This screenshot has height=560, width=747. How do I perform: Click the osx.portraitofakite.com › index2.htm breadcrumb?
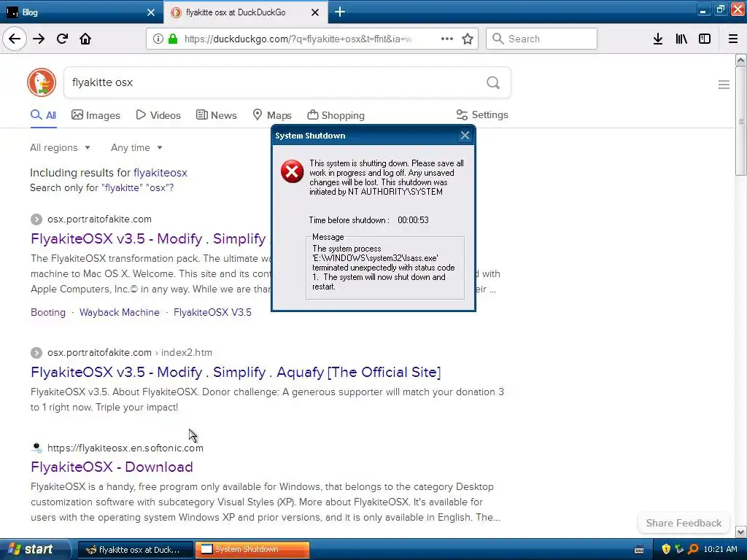pyautogui.click(x=130, y=352)
